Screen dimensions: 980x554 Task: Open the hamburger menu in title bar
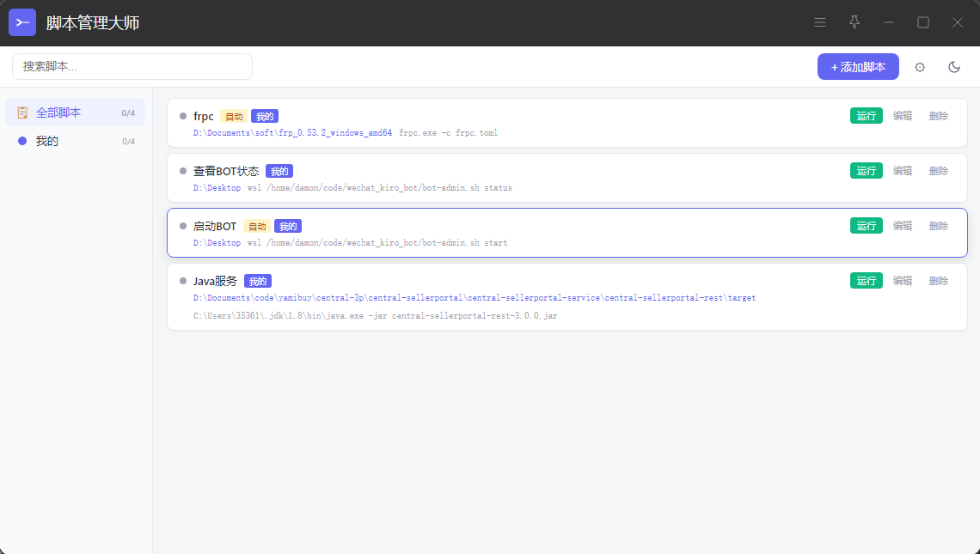click(x=820, y=22)
